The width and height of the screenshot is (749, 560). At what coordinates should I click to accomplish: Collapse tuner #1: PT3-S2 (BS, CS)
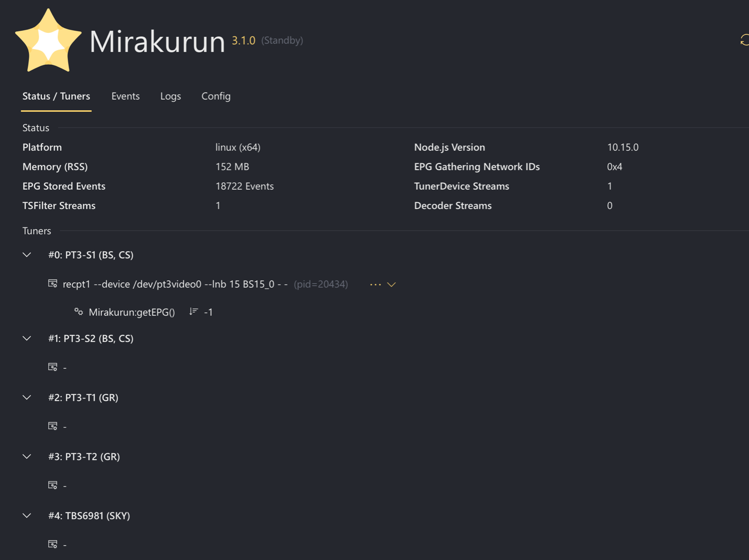point(27,338)
